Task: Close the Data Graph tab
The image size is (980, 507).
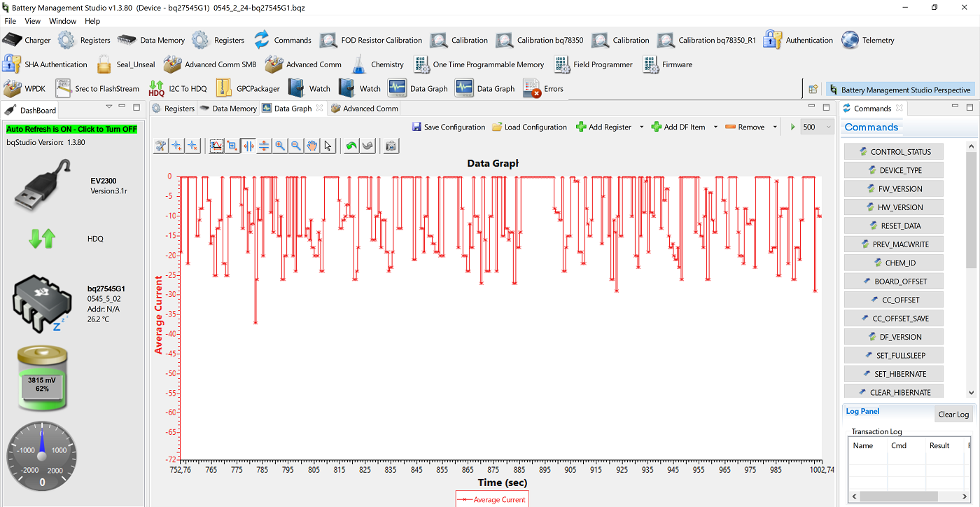Action: [x=319, y=108]
